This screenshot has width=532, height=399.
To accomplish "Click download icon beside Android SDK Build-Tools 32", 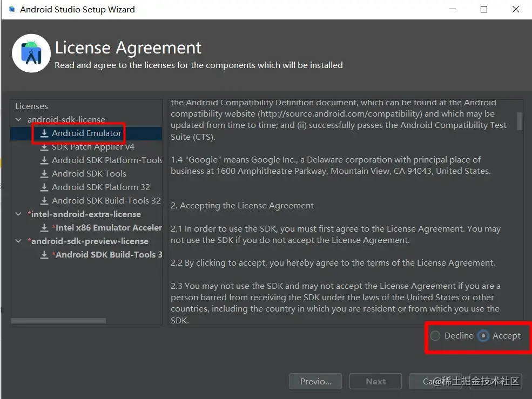I will [x=44, y=201].
